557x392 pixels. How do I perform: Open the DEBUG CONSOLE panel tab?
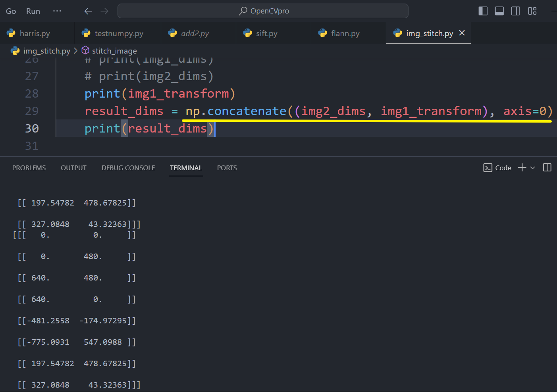pos(128,168)
